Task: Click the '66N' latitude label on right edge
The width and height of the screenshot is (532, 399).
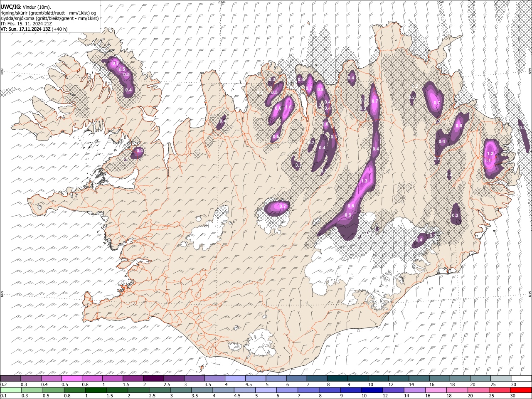Action: click(530, 71)
